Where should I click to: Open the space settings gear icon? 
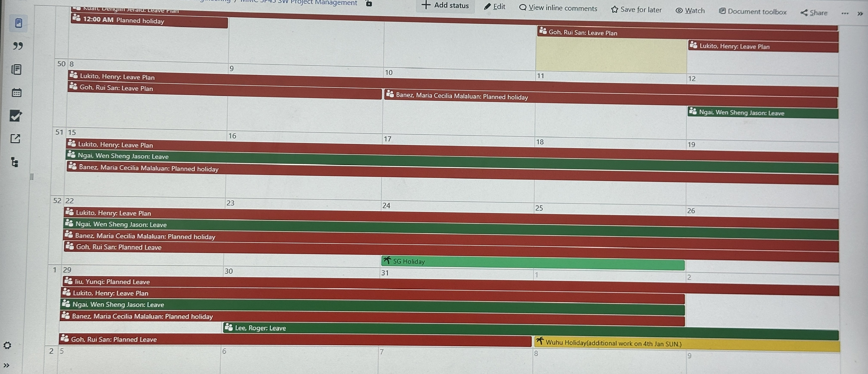pyautogui.click(x=7, y=345)
